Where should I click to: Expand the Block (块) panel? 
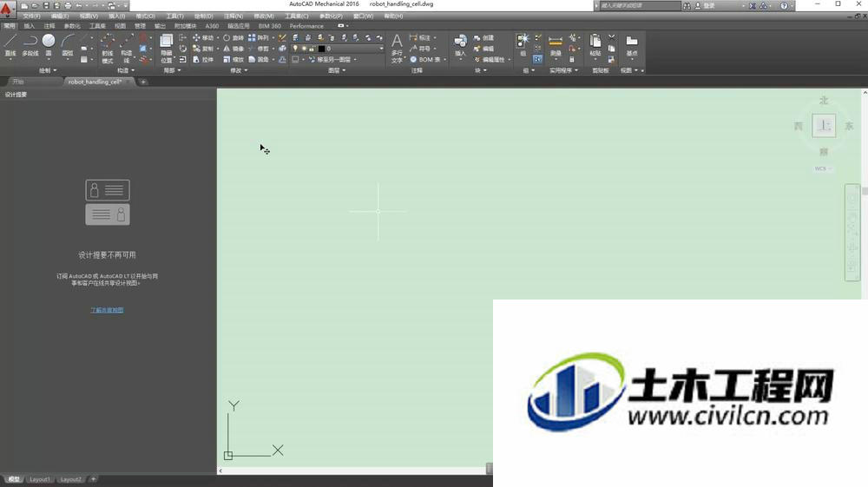(481, 70)
